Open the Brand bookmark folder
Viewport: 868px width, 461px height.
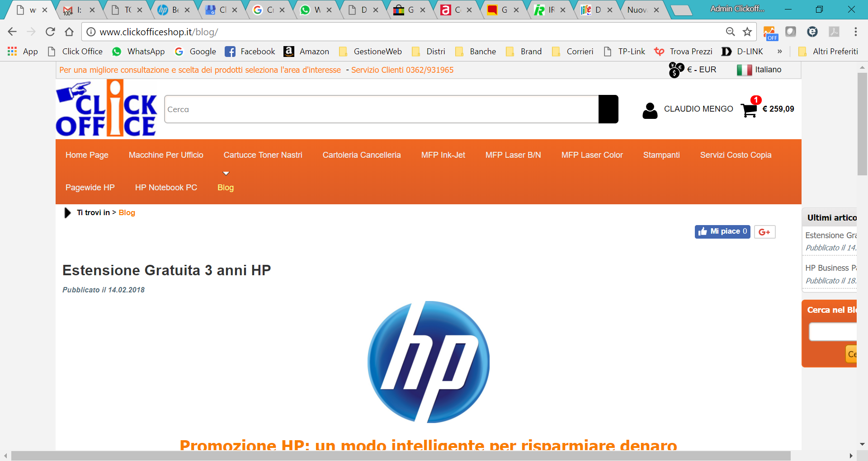coord(524,52)
